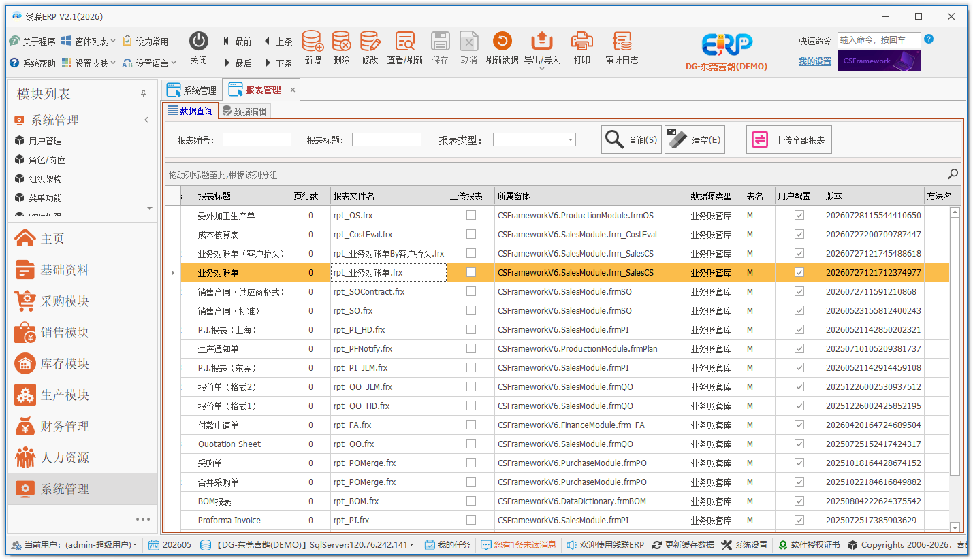973x560 pixels.
Task: Tick 上传报表 checkbox for 生产通知单
Action: (470, 349)
